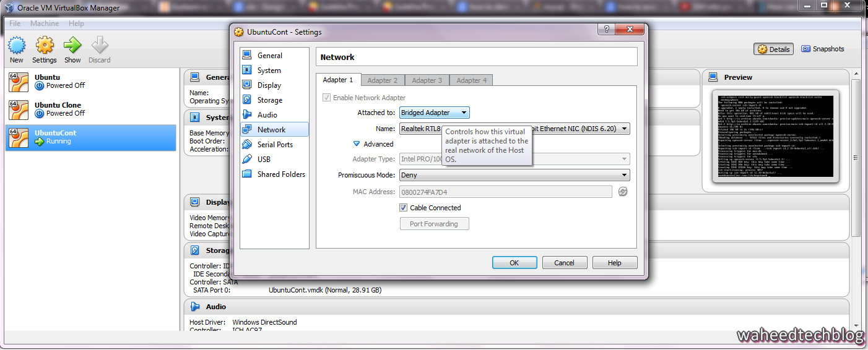This screenshot has height=350, width=868.
Task: Toggle the Cable Connected checkbox
Action: click(404, 208)
